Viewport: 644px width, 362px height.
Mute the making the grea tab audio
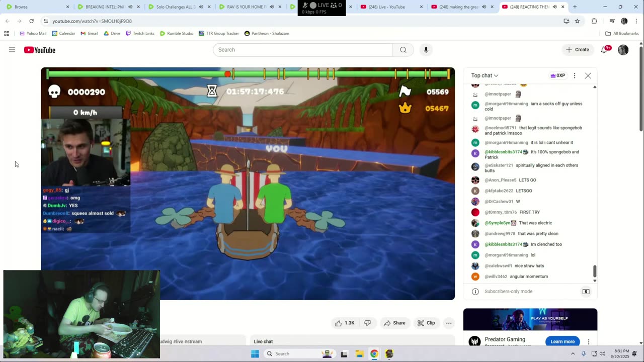[484, 7]
